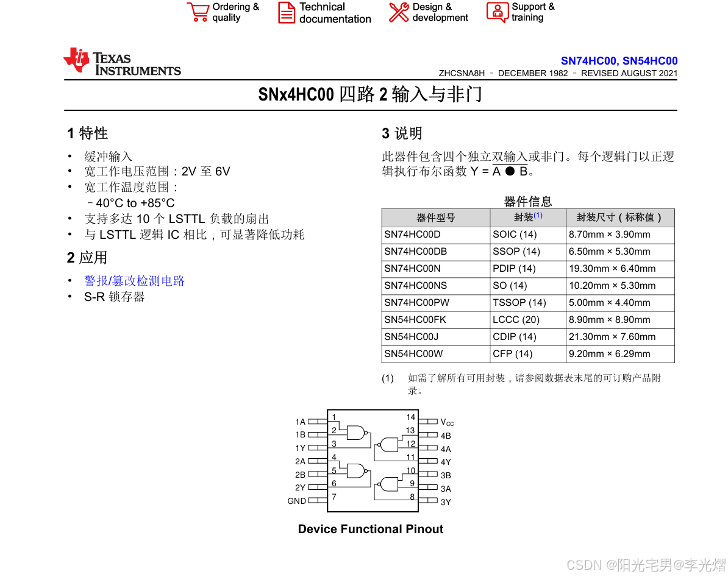This screenshot has width=728, height=577.
Task: Click the Design & development tools icon
Action: coord(399,12)
